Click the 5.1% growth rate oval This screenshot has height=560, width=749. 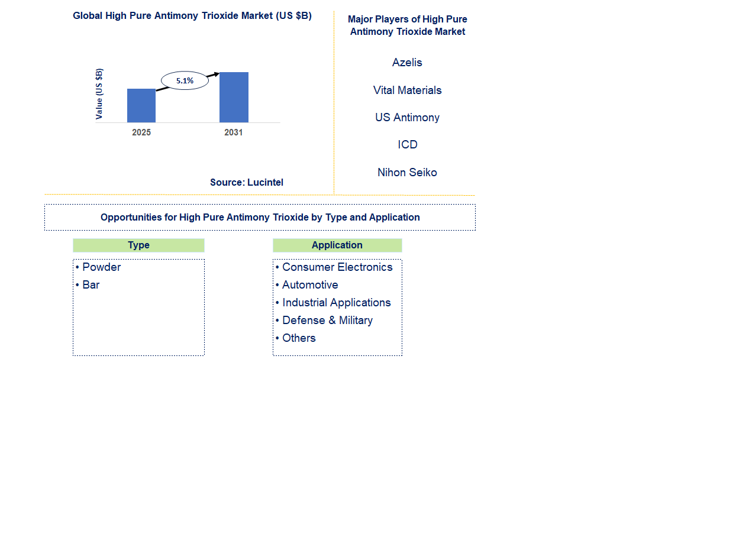click(x=185, y=80)
